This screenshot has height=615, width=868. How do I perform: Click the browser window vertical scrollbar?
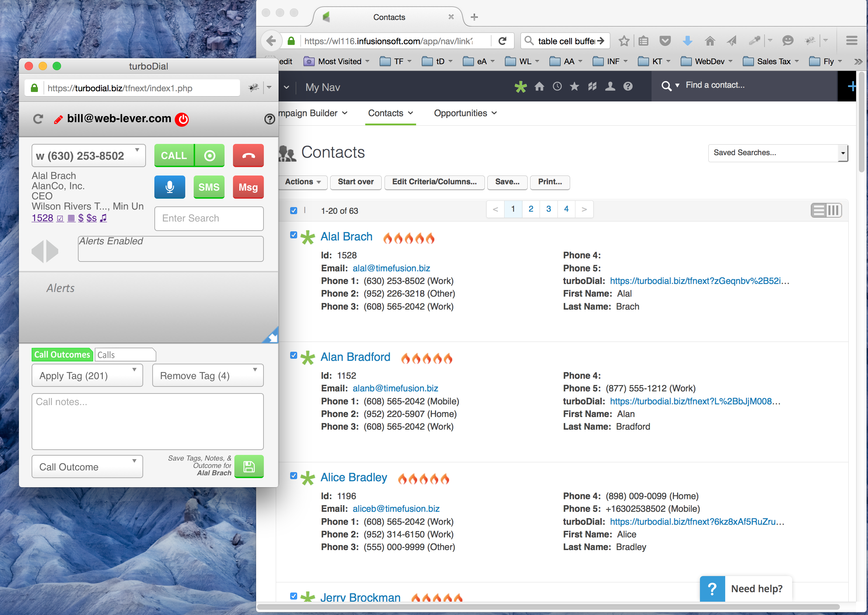click(861, 121)
